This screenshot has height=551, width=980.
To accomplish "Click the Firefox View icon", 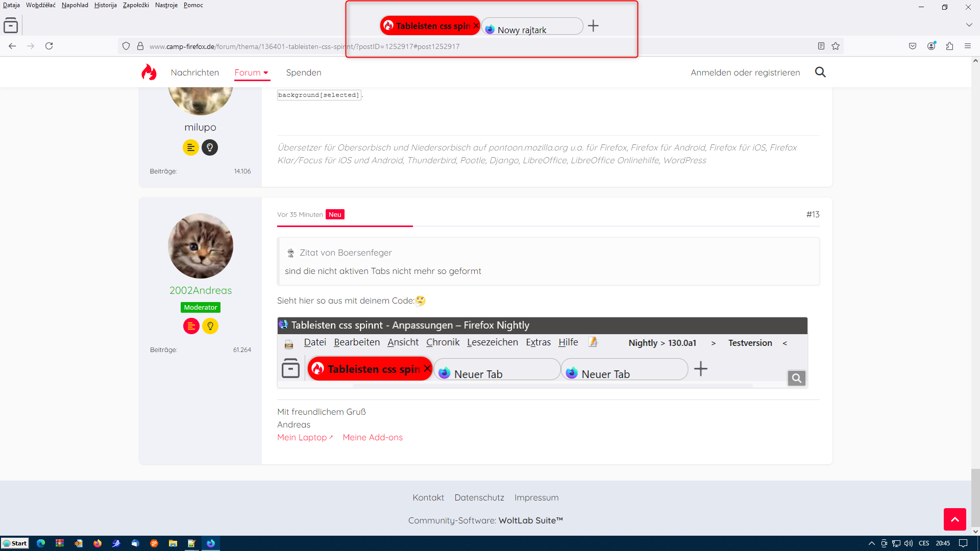I will coord(11,26).
